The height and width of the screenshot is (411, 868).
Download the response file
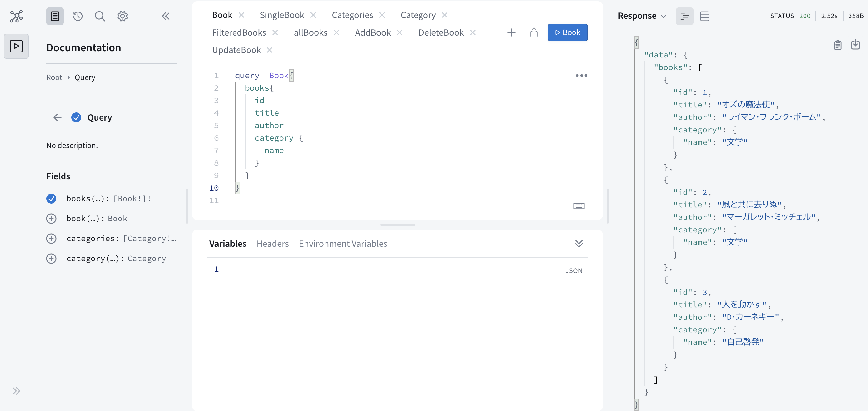click(x=855, y=44)
